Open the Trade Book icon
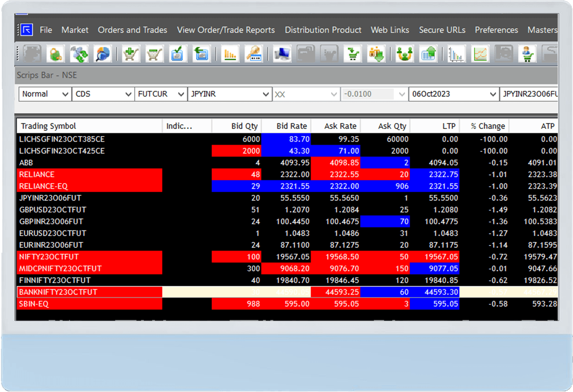The height and width of the screenshot is (392, 573). [x=201, y=54]
